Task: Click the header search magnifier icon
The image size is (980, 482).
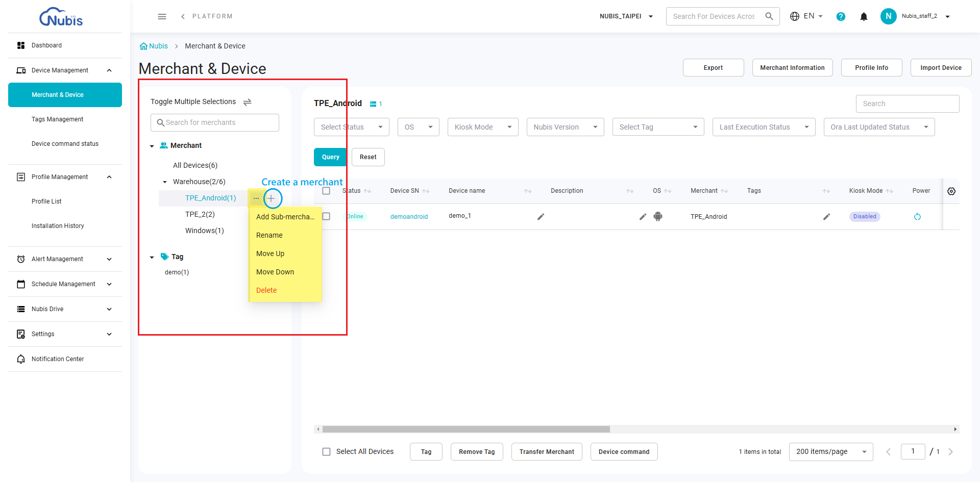Action: (x=769, y=16)
